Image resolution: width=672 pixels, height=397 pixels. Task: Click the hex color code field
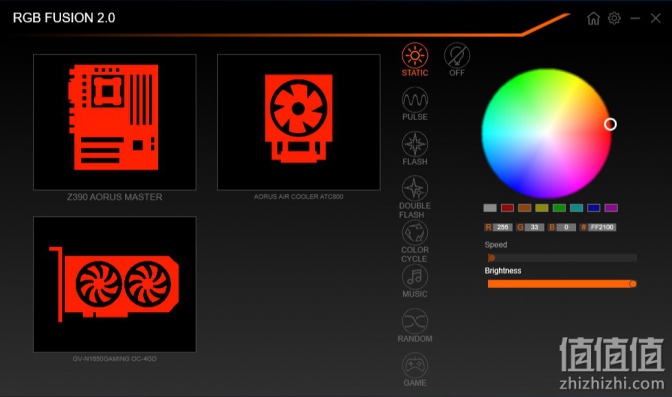click(602, 227)
